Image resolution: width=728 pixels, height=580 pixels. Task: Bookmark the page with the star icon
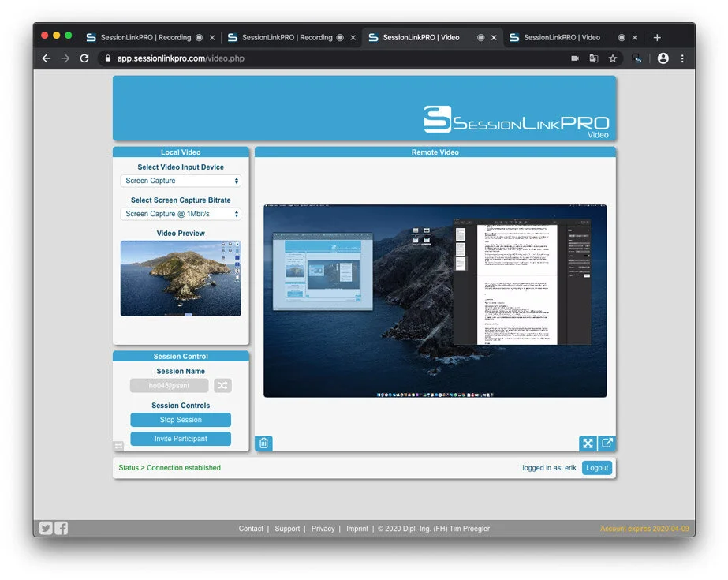613,58
